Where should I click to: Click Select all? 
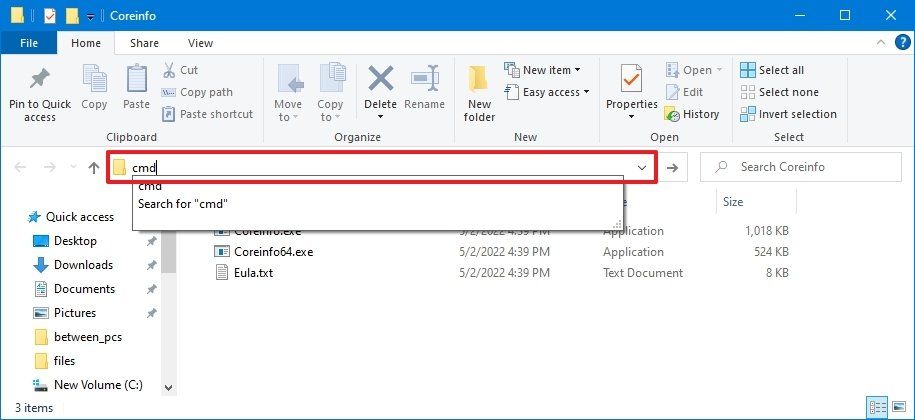(772, 70)
